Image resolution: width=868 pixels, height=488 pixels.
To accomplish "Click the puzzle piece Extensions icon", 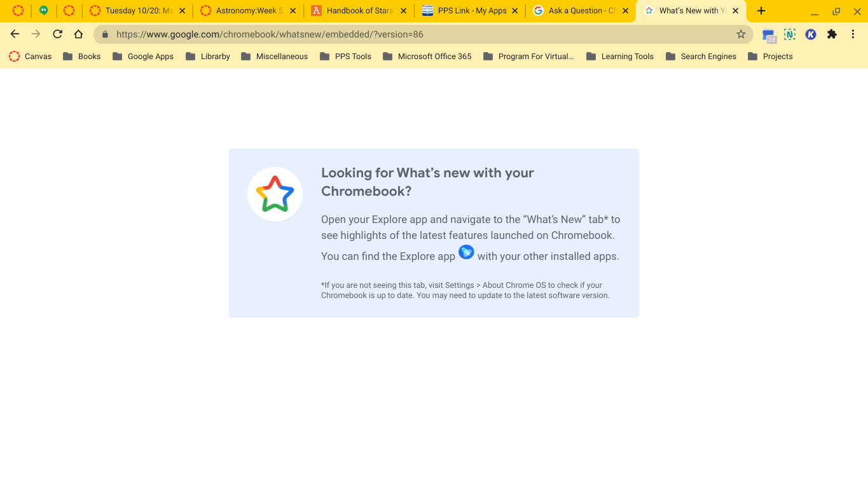I will (x=832, y=34).
